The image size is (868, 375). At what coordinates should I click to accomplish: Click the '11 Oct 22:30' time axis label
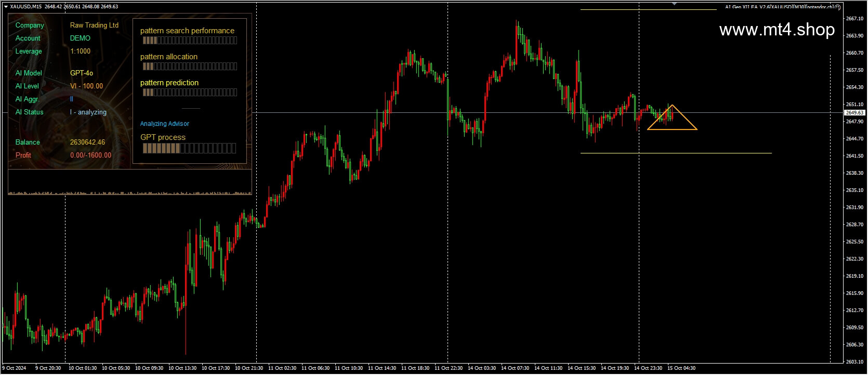point(449,368)
